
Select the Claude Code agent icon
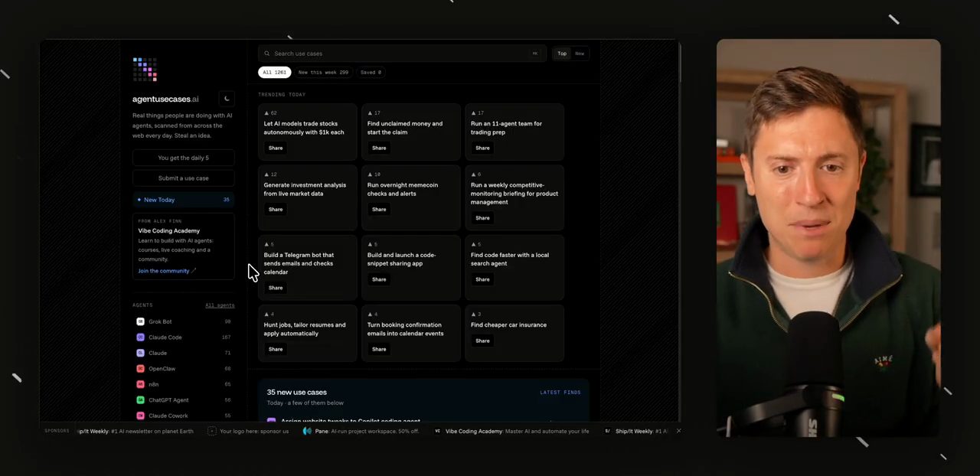[140, 337]
